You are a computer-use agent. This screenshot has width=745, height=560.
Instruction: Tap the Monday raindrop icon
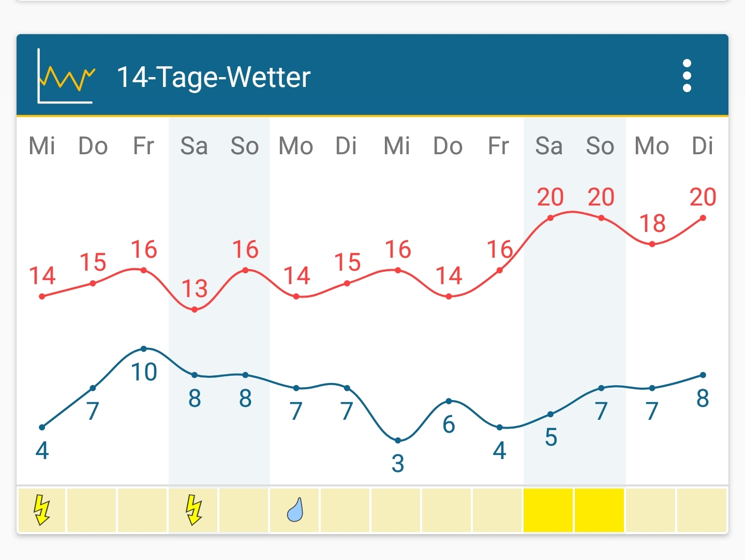pos(295,510)
